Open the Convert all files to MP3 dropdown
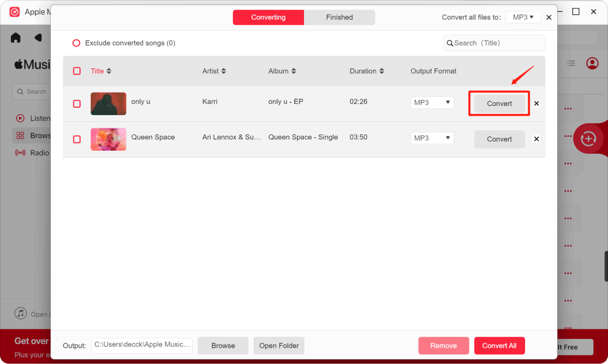Screen dimensions: 608x364 (523, 17)
